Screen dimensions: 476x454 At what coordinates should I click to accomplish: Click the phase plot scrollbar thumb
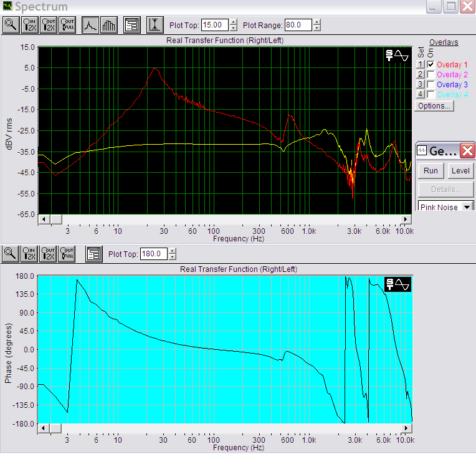pos(55,428)
